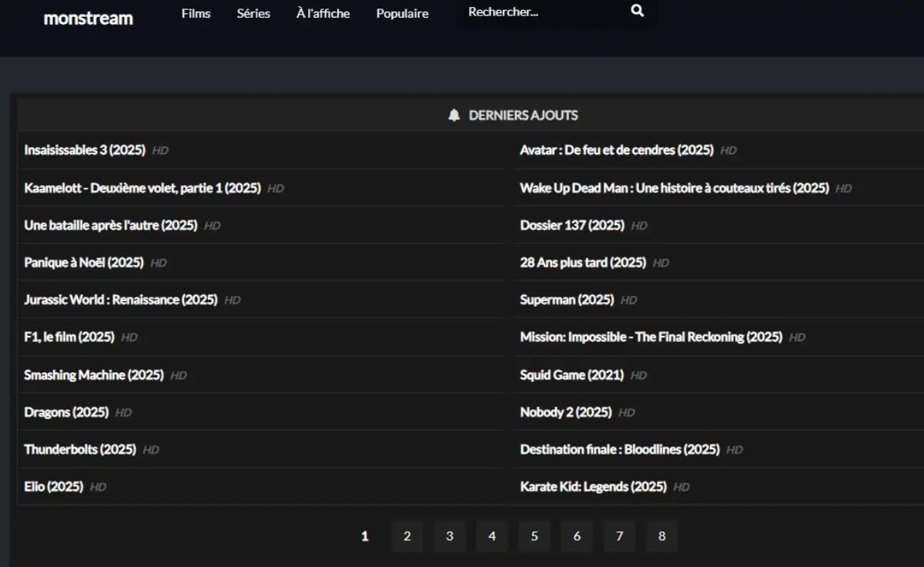Click the search magnifying glass icon

click(637, 11)
